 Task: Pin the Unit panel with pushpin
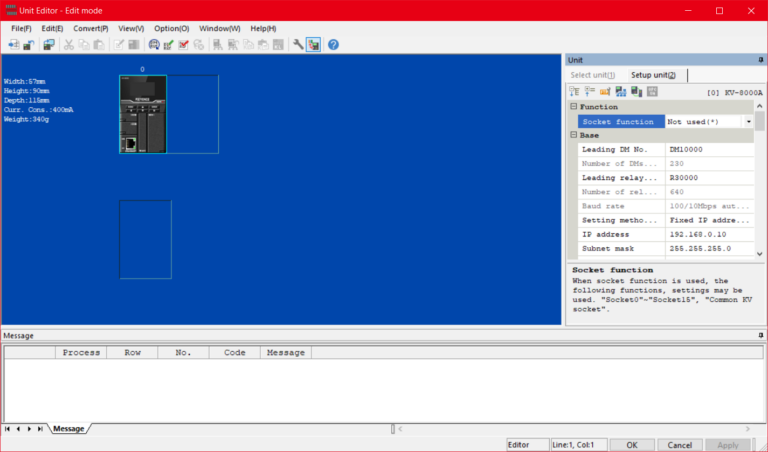click(761, 60)
